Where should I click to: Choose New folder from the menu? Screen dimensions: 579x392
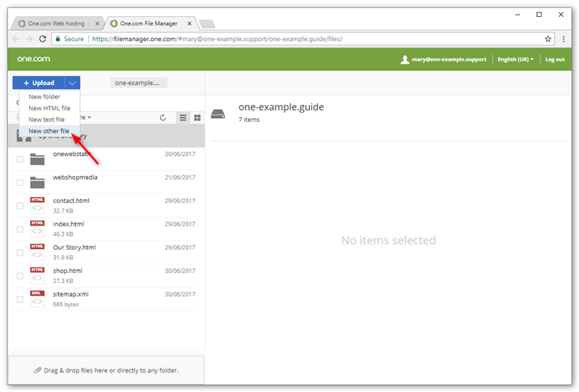49,97
